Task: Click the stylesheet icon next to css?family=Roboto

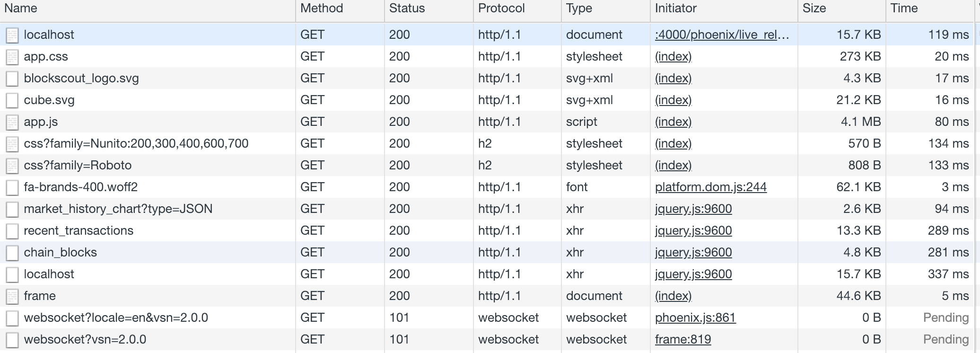Action: click(13, 165)
